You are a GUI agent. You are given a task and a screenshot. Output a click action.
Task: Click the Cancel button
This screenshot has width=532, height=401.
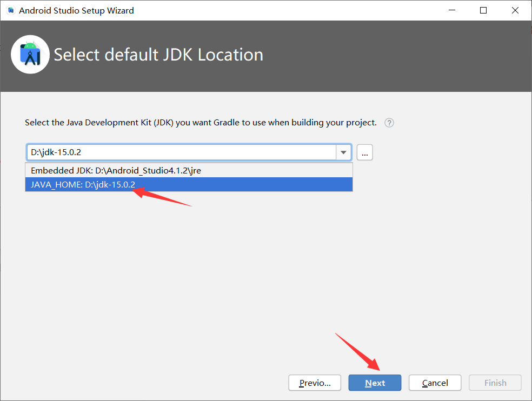(435, 383)
